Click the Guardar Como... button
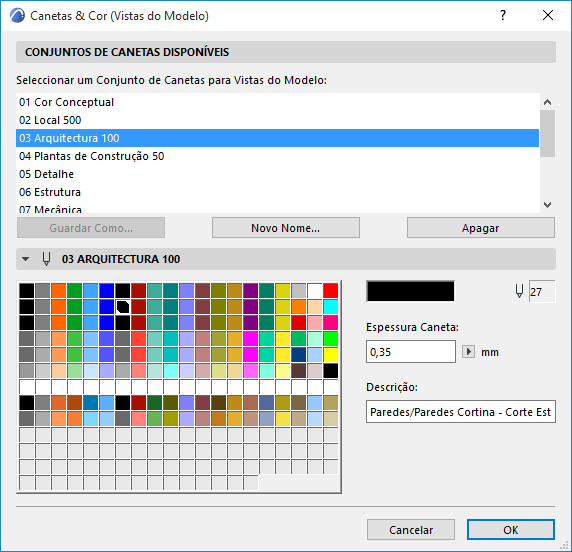Screen dimensions: 572x552 [x=91, y=228]
